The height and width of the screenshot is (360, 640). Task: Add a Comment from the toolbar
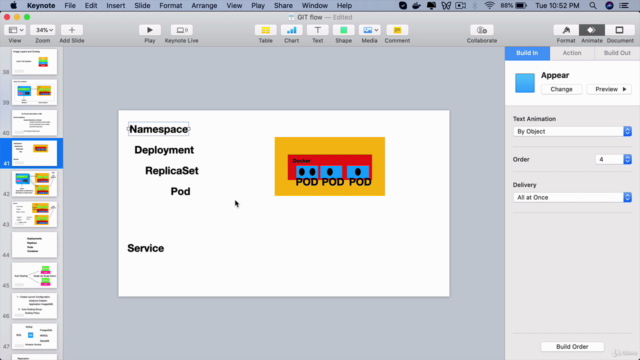pyautogui.click(x=397, y=30)
